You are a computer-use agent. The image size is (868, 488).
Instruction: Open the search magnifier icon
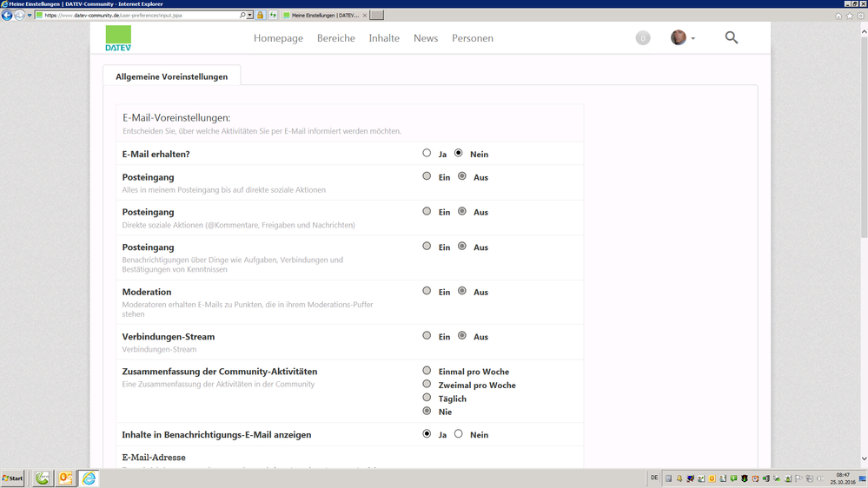[x=732, y=37]
